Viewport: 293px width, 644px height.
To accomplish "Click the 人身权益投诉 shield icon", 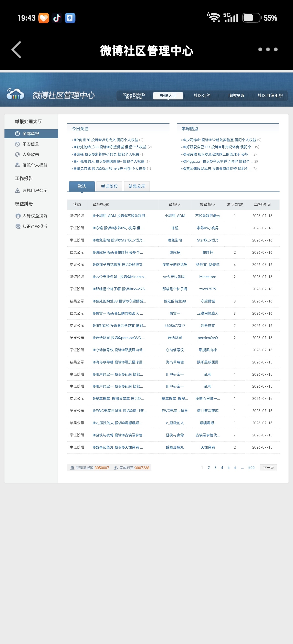I will 18,216.
